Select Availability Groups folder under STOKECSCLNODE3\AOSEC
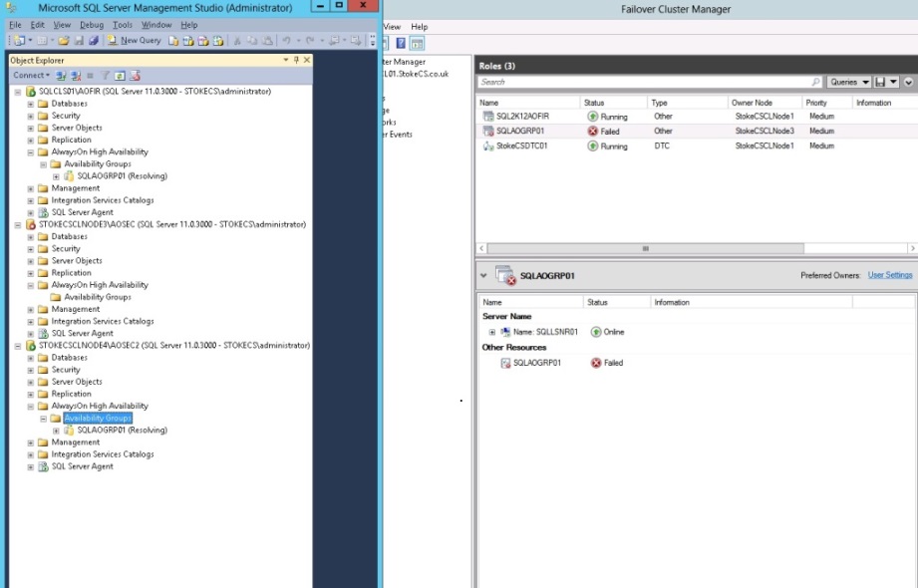918x588 pixels. [98, 297]
